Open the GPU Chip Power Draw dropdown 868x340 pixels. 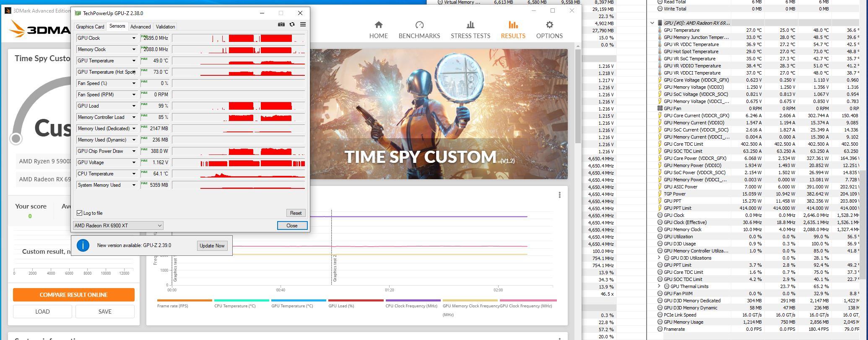[x=134, y=151]
